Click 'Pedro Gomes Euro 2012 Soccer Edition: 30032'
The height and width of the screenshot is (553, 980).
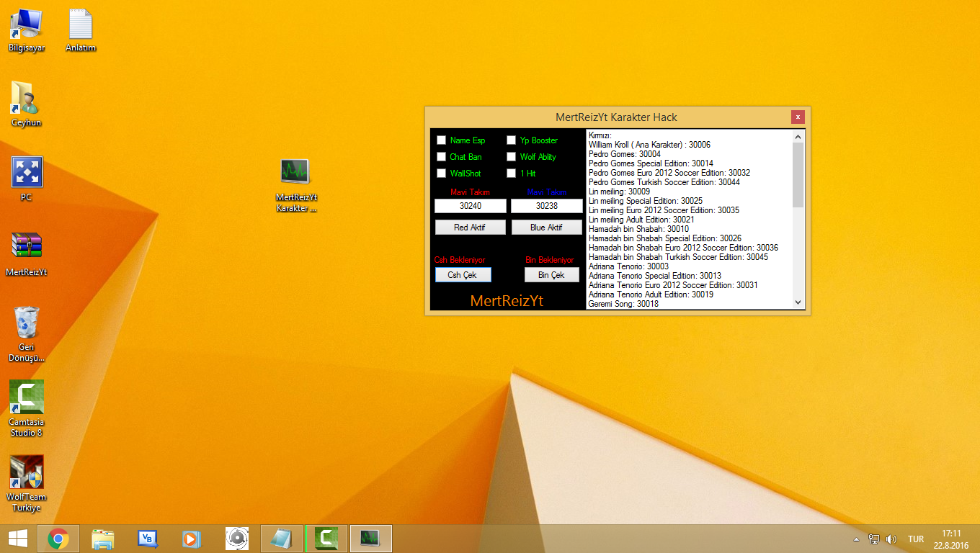pyautogui.click(x=669, y=173)
